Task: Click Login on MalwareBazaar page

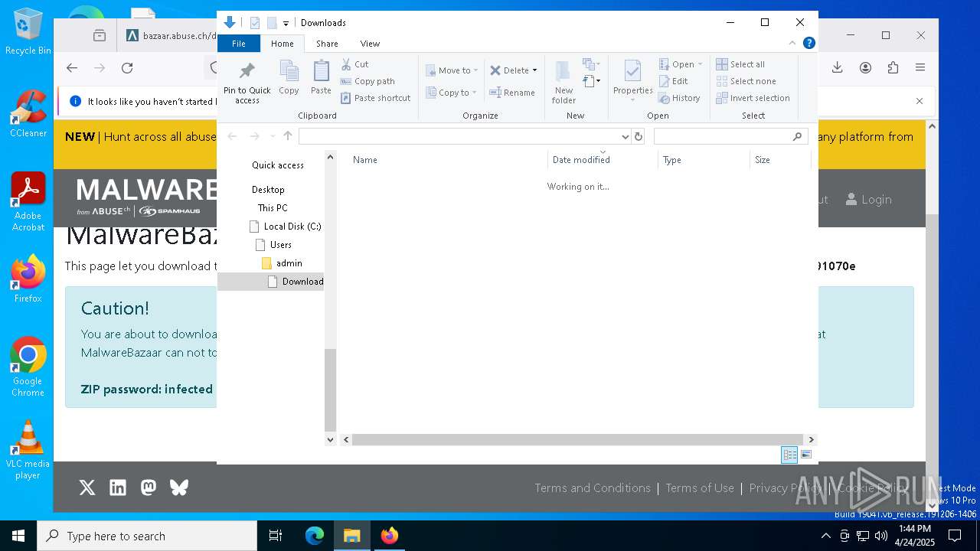Action: tap(868, 200)
